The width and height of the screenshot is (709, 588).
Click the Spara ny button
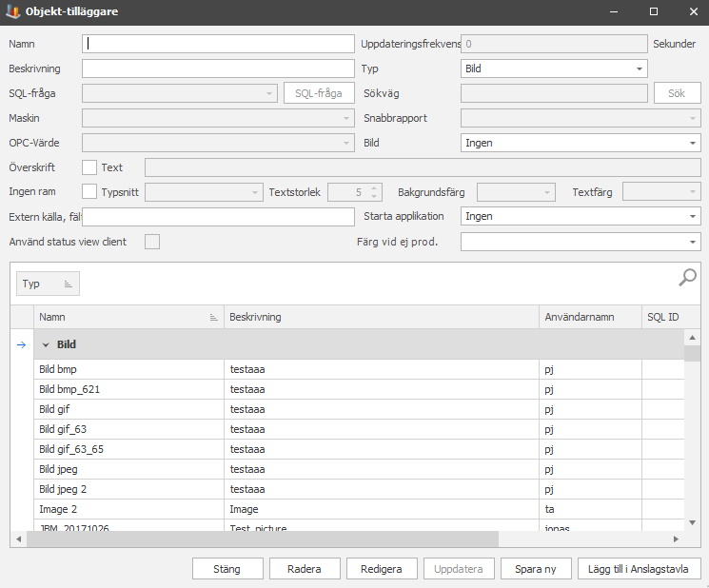click(536, 569)
